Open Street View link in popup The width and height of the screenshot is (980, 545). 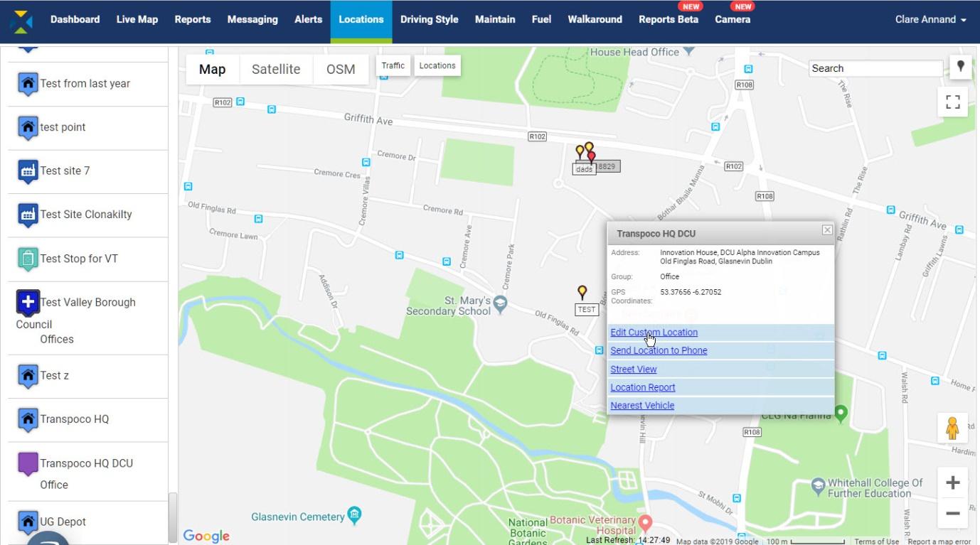(x=633, y=369)
